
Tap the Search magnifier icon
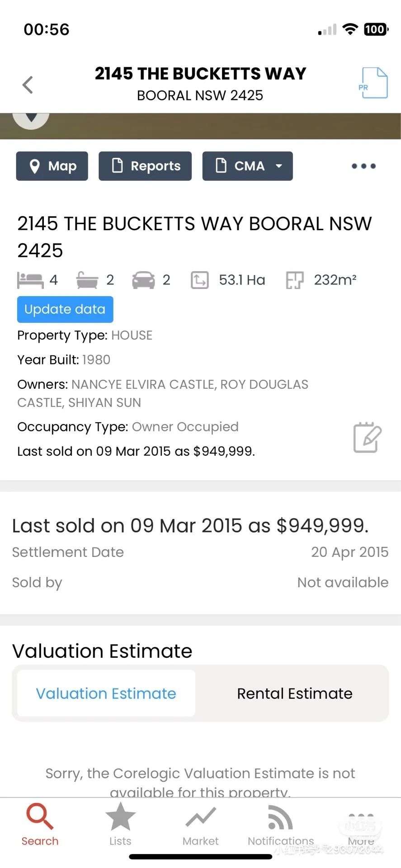[40, 816]
